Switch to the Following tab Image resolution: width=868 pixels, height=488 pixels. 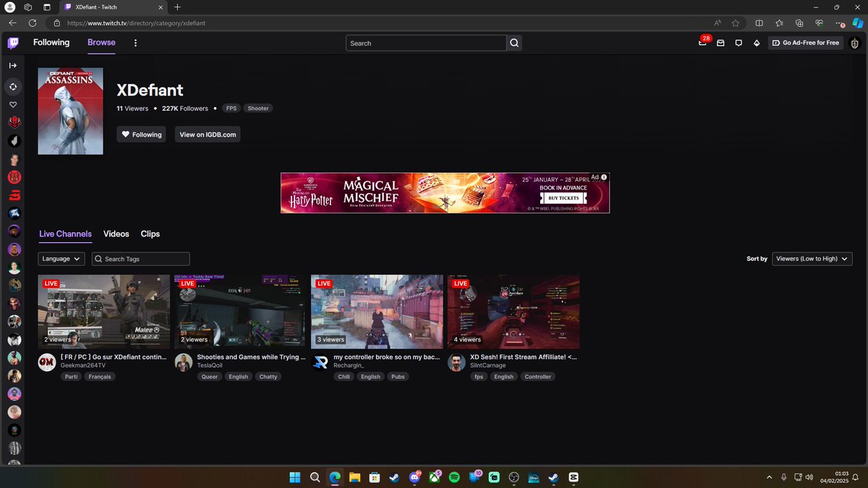pyautogui.click(x=51, y=43)
